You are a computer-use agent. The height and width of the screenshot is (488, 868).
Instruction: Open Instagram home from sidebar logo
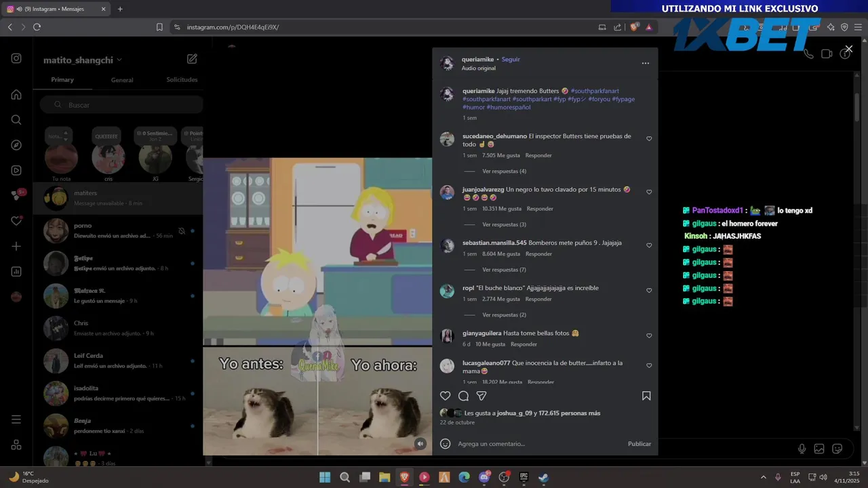16,58
